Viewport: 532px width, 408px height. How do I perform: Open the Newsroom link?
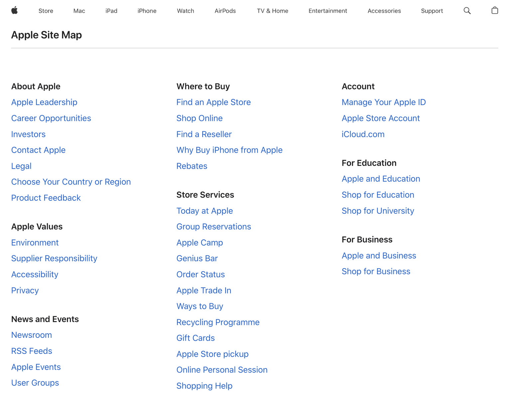pyautogui.click(x=32, y=335)
